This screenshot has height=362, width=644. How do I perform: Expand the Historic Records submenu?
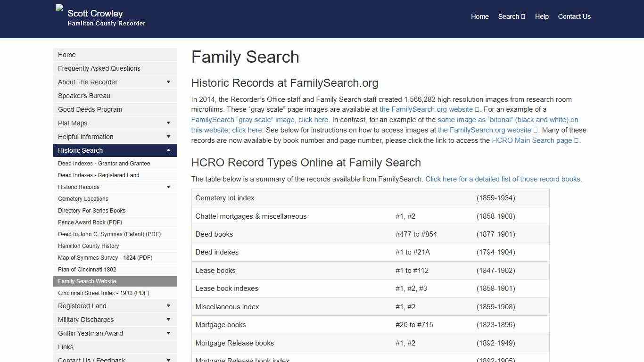pos(168,187)
